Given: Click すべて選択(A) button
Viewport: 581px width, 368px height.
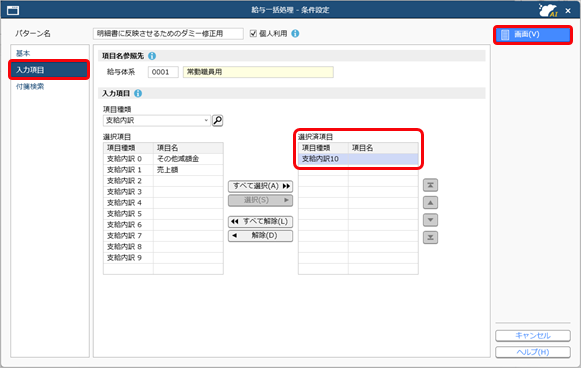Looking at the screenshot, I should pyautogui.click(x=260, y=186).
